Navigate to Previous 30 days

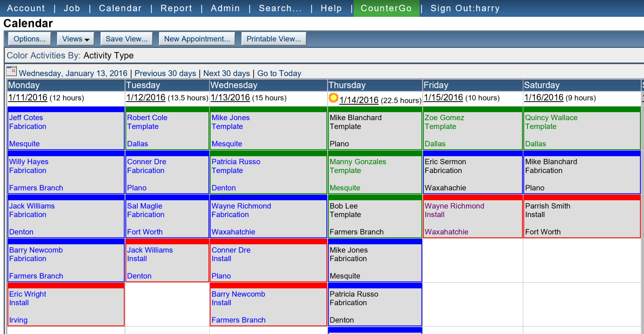(165, 73)
